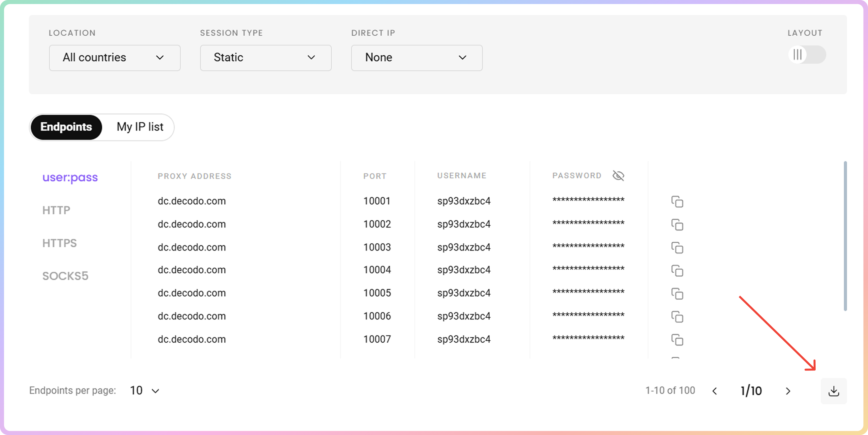The height and width of the screenshot is (435, 868).
Task: Go to next page of endpoints
Action: click(788, 391)
